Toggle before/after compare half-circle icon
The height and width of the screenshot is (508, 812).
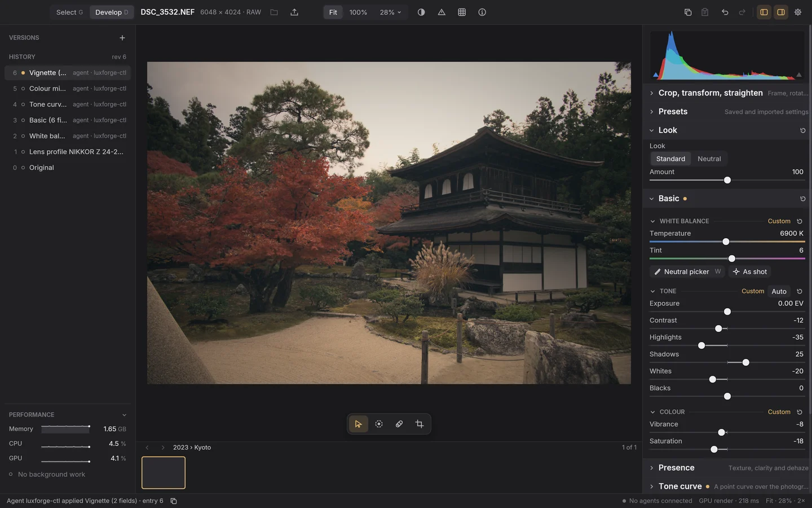[x=421, y=12]
